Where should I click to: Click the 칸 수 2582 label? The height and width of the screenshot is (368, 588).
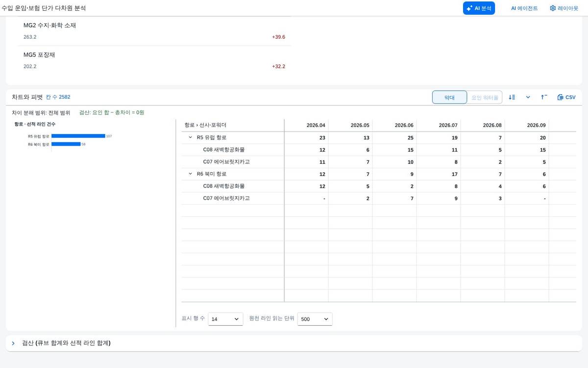point(58,97)
